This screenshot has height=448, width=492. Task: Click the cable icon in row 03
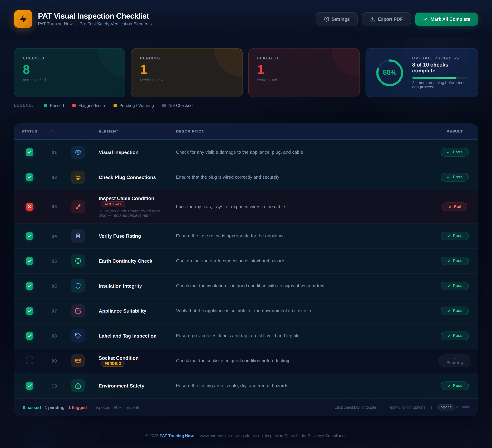click(78, 207)
